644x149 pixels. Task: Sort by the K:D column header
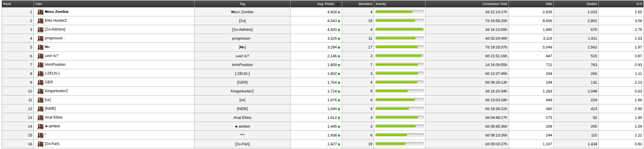click(x=639, y=4)
